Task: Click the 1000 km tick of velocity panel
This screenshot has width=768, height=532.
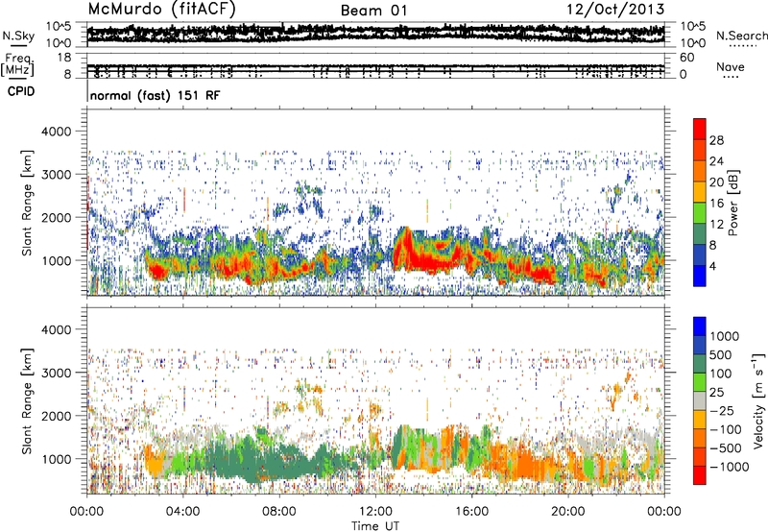Action: click(x=58, y=459)
